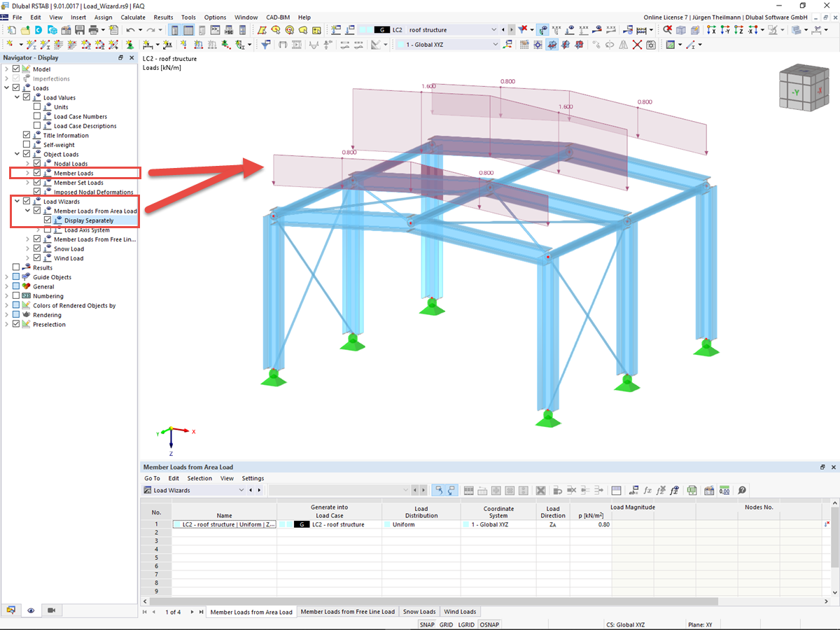Expand the Rendering tree node
840x630 pixels.
coord(6,315)
